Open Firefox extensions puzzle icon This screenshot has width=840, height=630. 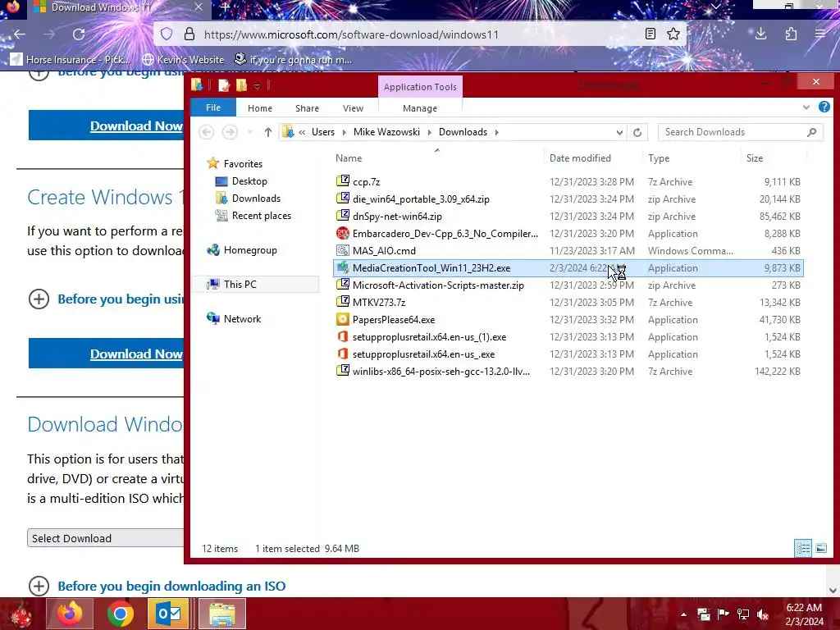pos(791,34)
